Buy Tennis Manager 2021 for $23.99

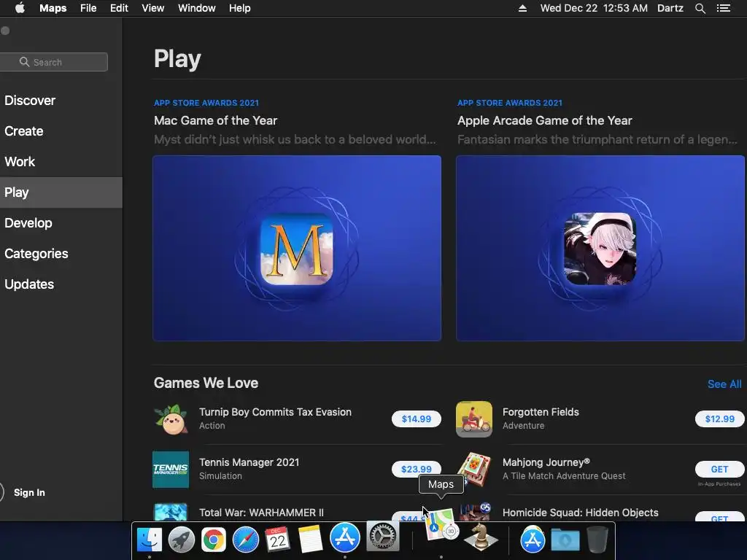pos(417,469)
